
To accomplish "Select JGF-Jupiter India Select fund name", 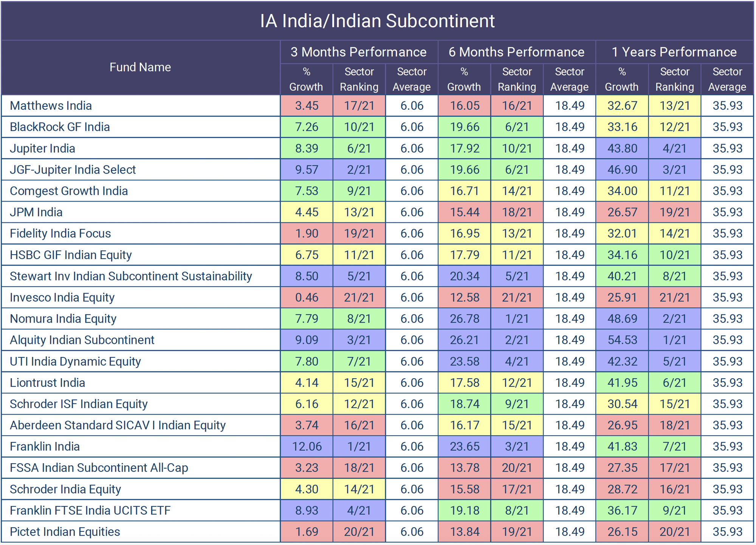I will click(73, 169).
